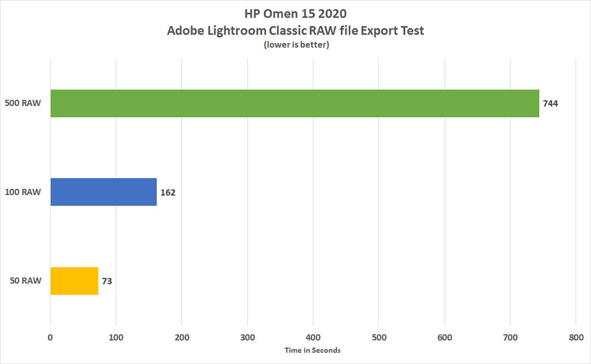This screenshot has width=591, height=364.
Task: Click the '100' axis tick label
Action: (x=116, y=337)
